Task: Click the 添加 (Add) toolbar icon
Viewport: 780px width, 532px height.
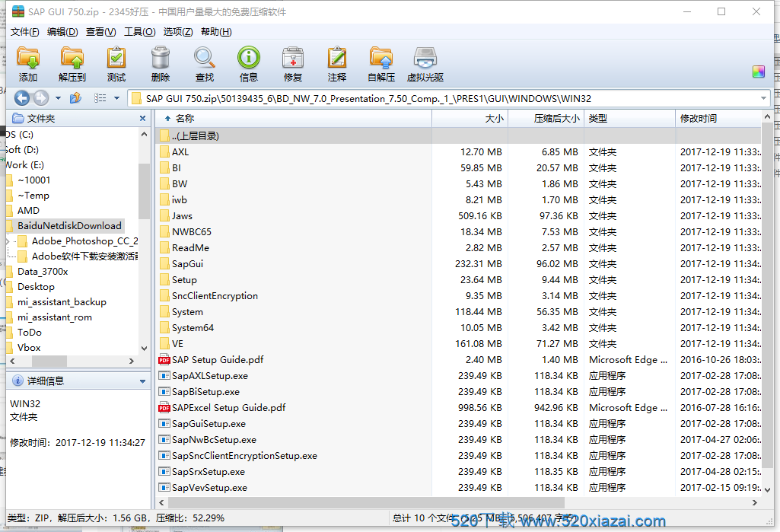Action: point(28,58)
